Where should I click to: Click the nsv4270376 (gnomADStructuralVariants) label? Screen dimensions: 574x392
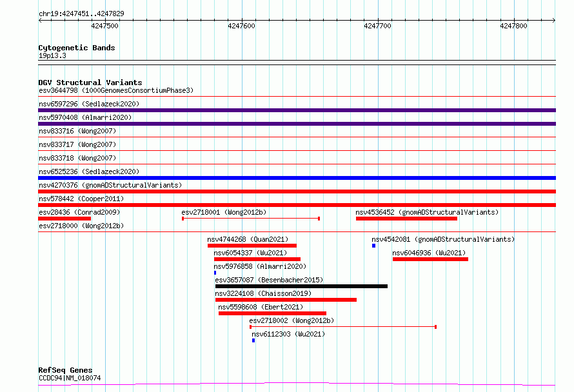tap(110, 185)
